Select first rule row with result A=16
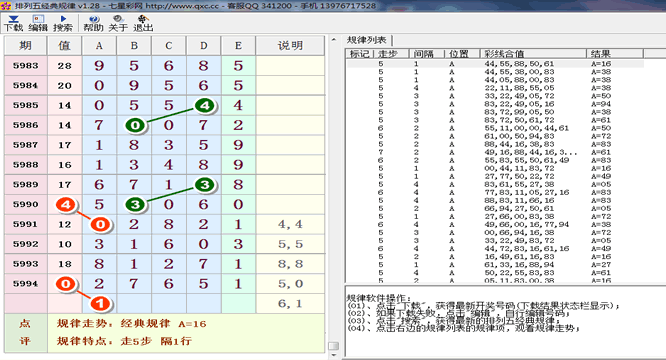 (495, 64)
